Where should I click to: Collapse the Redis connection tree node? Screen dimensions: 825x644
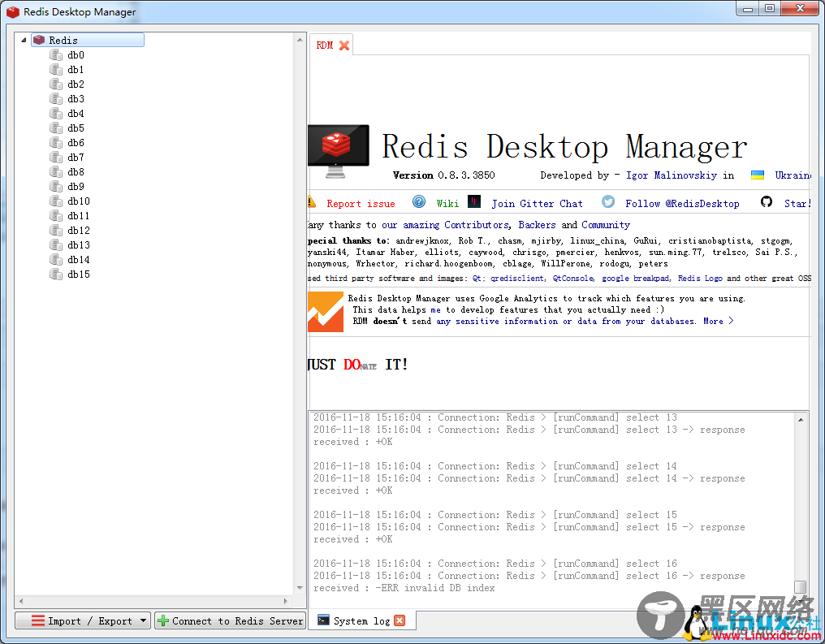tap(24, 40)
